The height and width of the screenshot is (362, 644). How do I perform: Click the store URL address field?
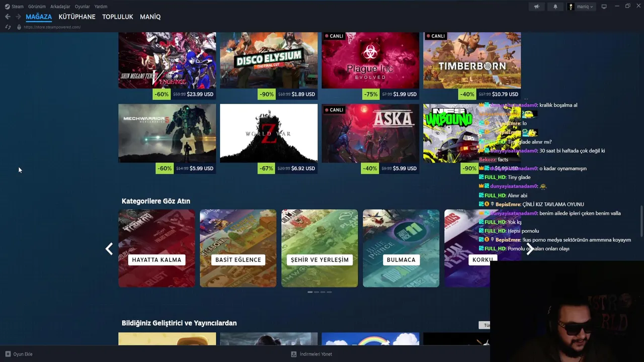pos(52,27)
